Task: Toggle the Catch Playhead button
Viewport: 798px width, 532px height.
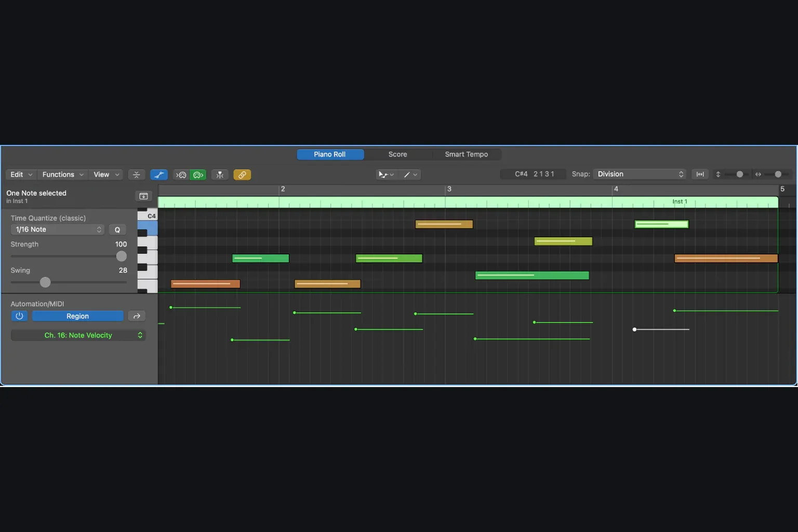Action: 220,175
